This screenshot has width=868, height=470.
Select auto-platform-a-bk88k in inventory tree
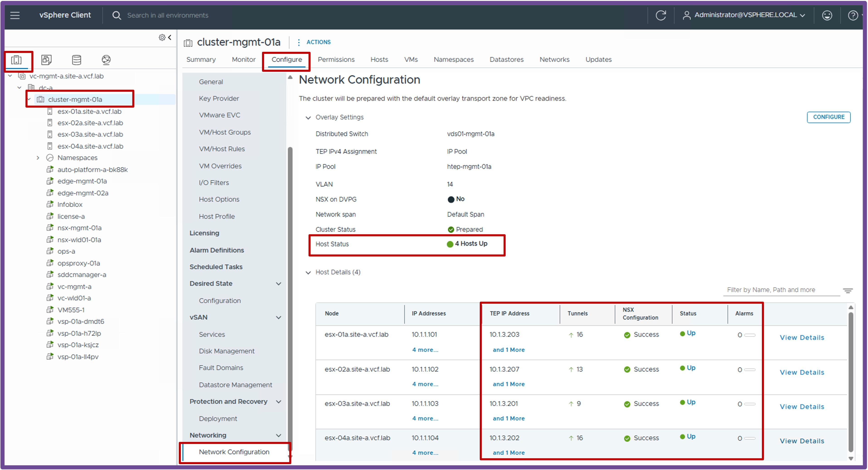point(92,170)
